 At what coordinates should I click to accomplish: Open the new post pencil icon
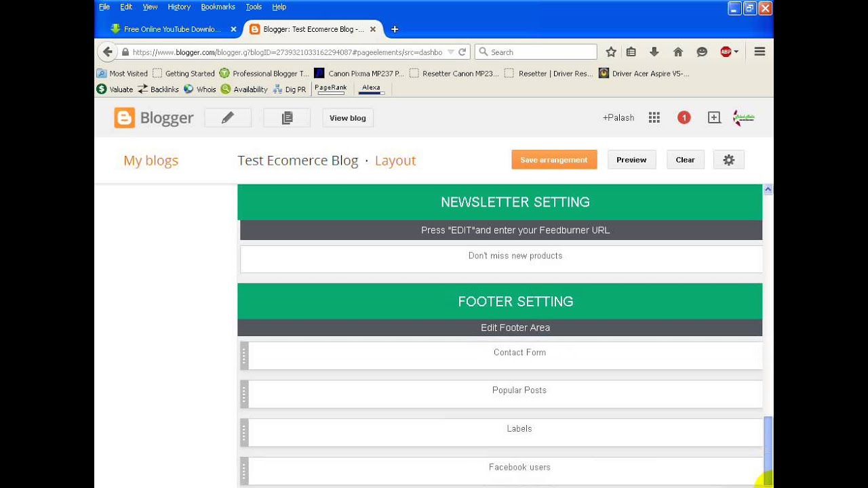click(x=228, y=118)
